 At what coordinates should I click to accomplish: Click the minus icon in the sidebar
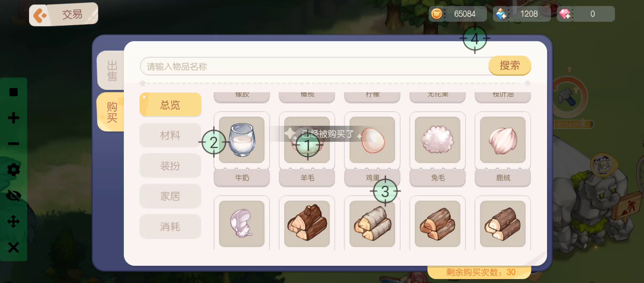pos(13,144)
